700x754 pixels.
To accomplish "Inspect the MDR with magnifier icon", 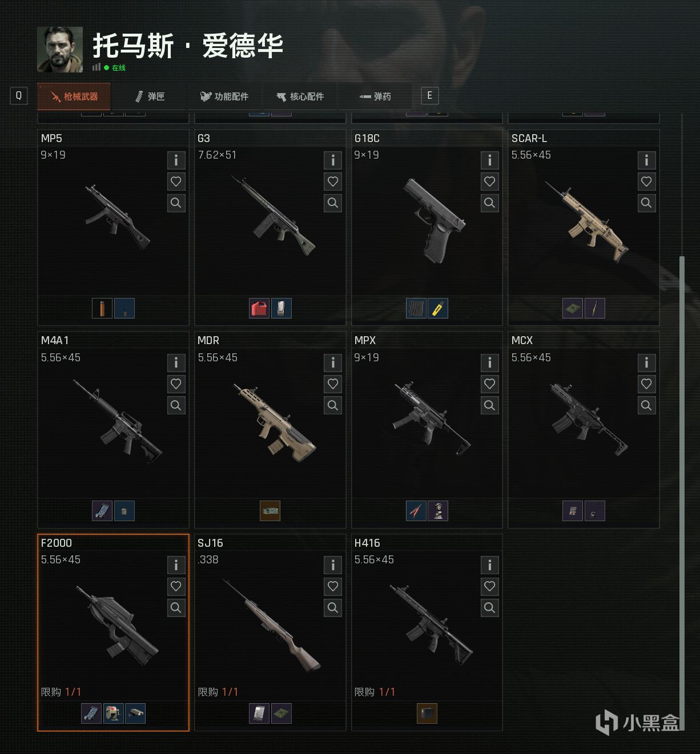I will 333,405.
